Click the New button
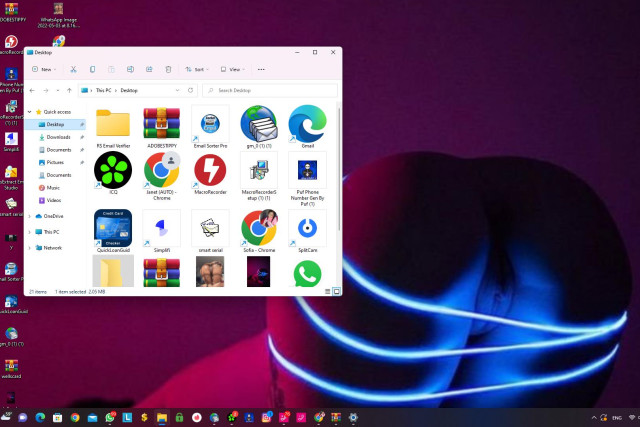Screen dimensions: 640x427 (x=43, y=70)
